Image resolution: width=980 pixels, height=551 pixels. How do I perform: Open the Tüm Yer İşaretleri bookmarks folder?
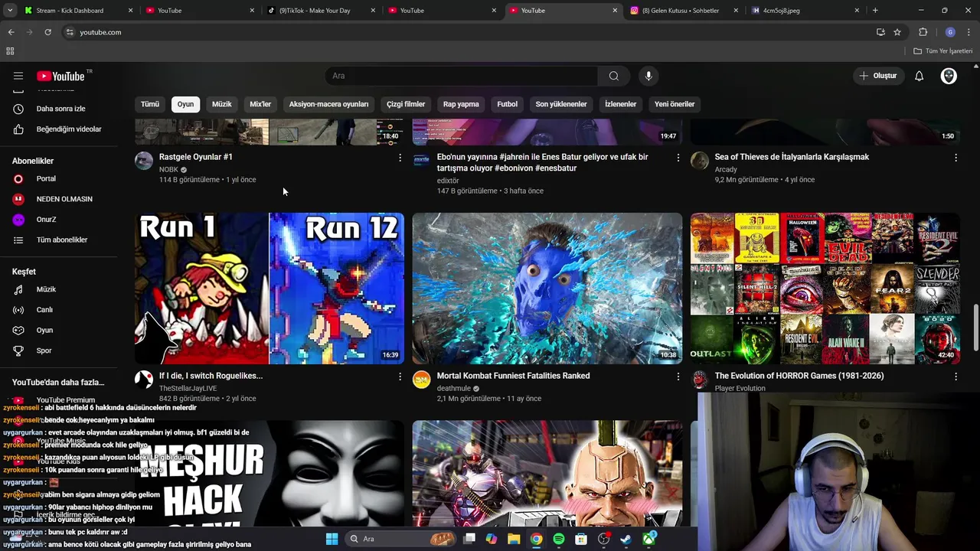[x=943, y=51]
